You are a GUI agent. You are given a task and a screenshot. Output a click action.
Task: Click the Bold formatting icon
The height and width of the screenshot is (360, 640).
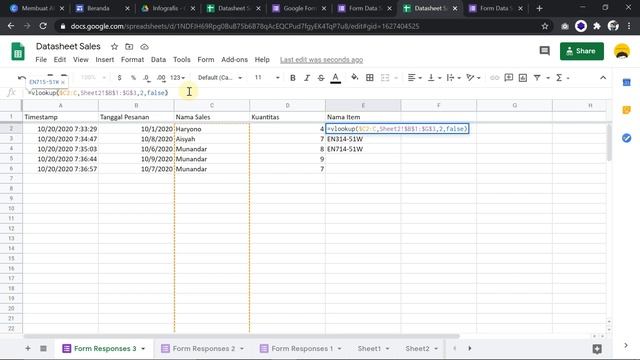[x=293, y=78]
